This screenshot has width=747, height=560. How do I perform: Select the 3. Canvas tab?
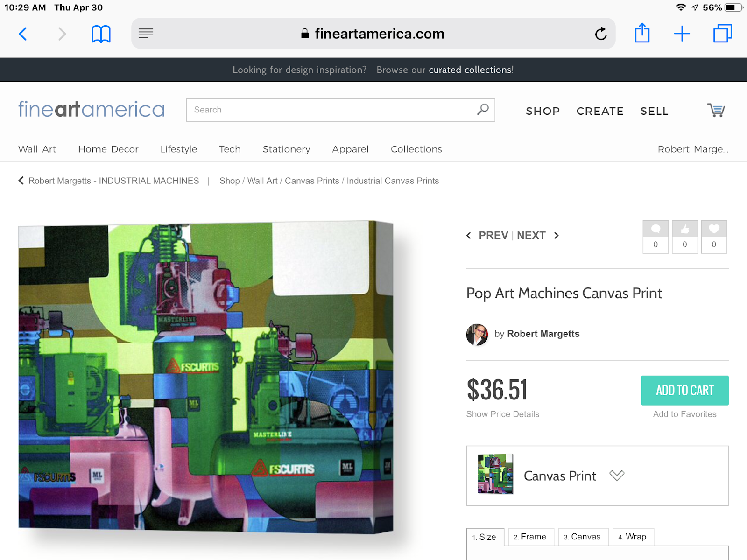tap(583, 537)
